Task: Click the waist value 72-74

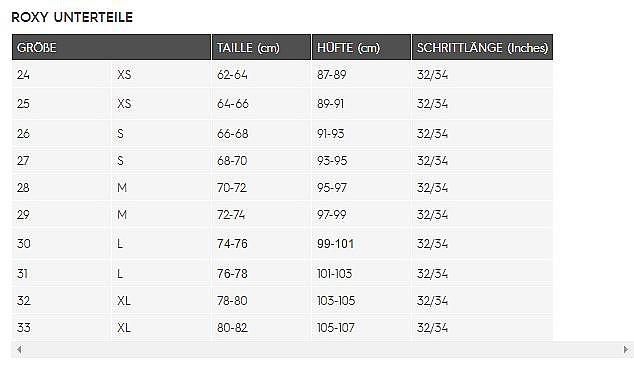Action: pos(231,215)
